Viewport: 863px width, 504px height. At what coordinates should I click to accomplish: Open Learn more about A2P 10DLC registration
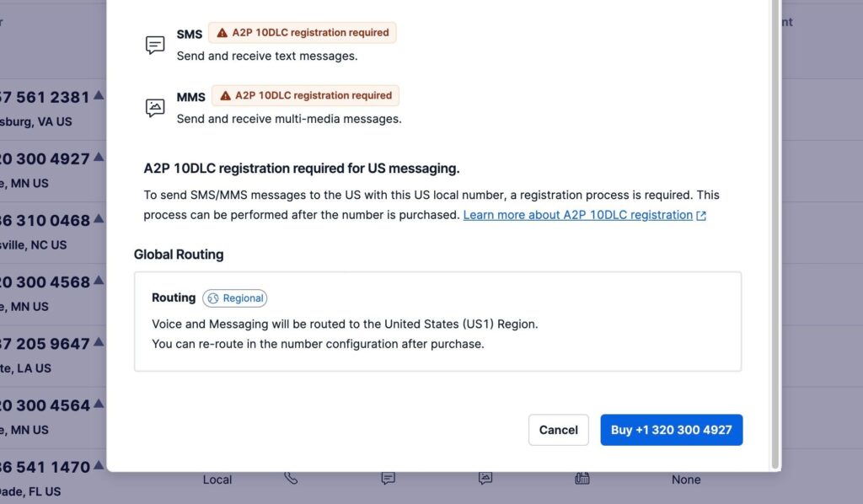(577, 215)
